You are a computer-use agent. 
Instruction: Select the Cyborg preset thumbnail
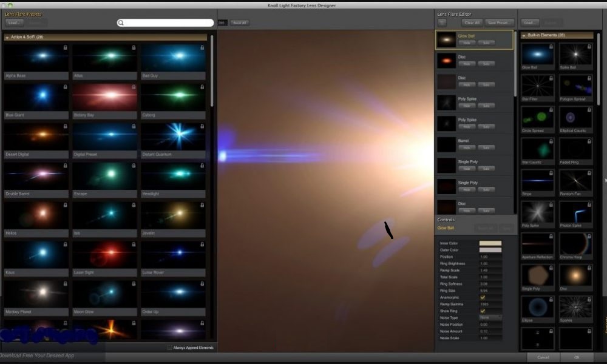[173, 96]
